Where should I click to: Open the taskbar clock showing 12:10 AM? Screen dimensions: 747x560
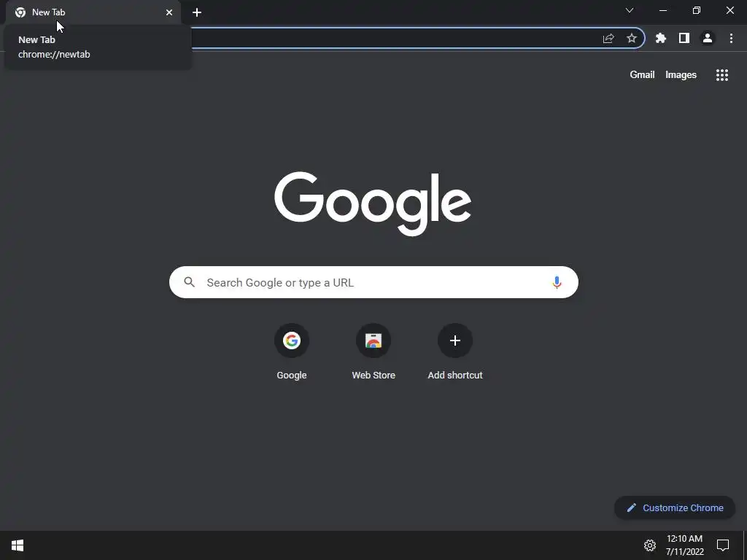coord(684,545)
